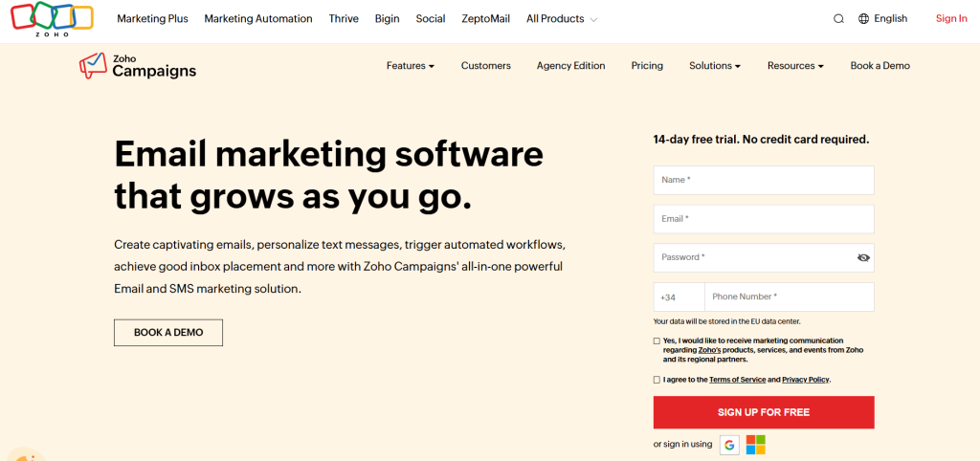Click the BOOK A DEMO outlined button
Image resolution: width=980 pixels, height=461 pixels.
pyautogui.click(x=168, y=332)
